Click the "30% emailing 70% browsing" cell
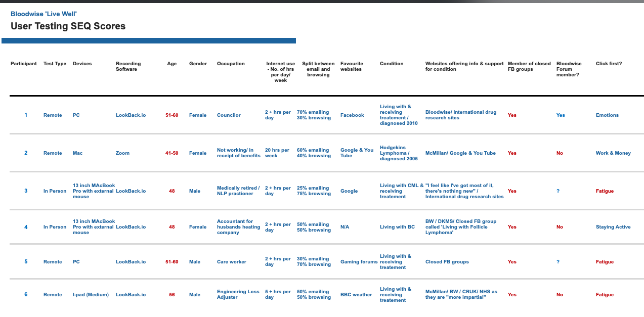Viewport: 644px width, 317px height. click(314, 262)
